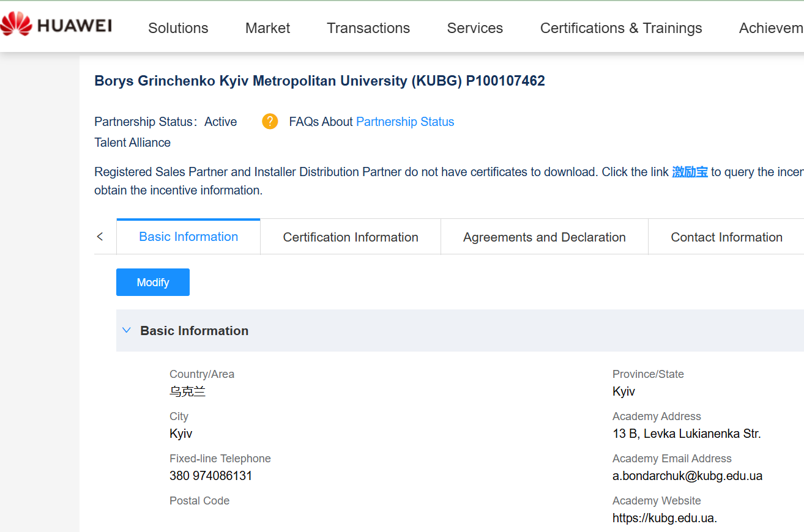Switch to the Certification Information tab
The height and width of the screenshot is (532, 804).
coord(351,237)
